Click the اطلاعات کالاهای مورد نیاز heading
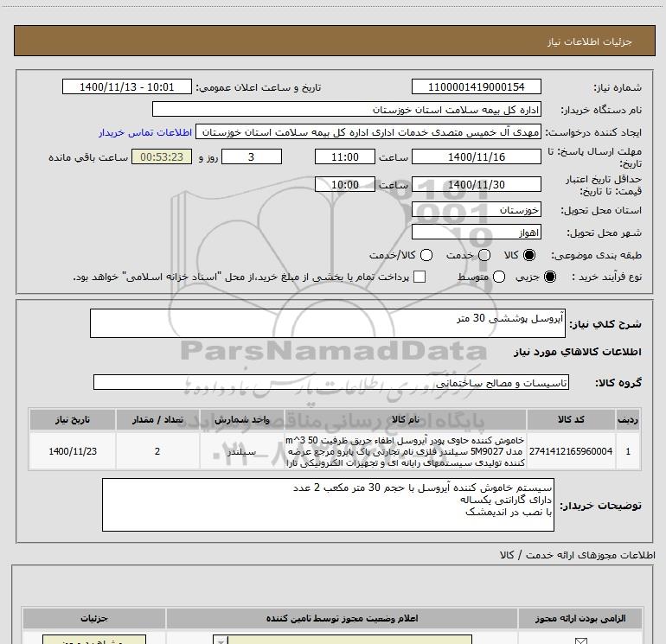Viewport: 666px width, 644px height. click(577, 352)
